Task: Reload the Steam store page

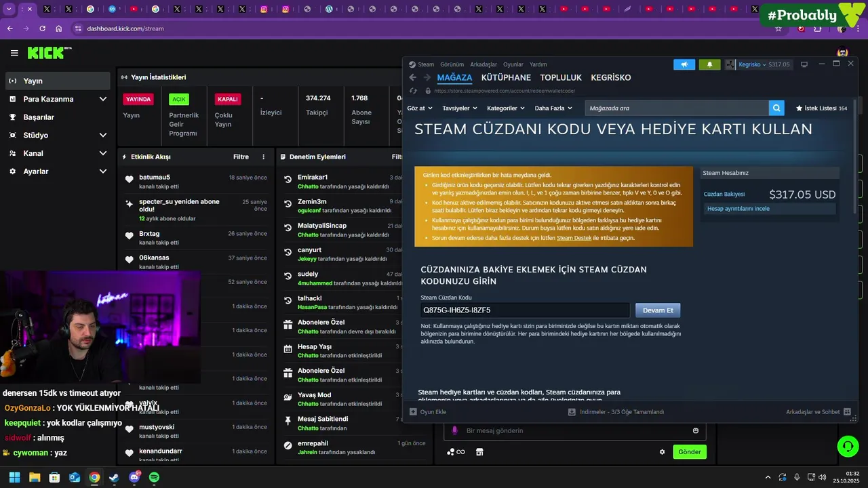Action: (414, 91)
